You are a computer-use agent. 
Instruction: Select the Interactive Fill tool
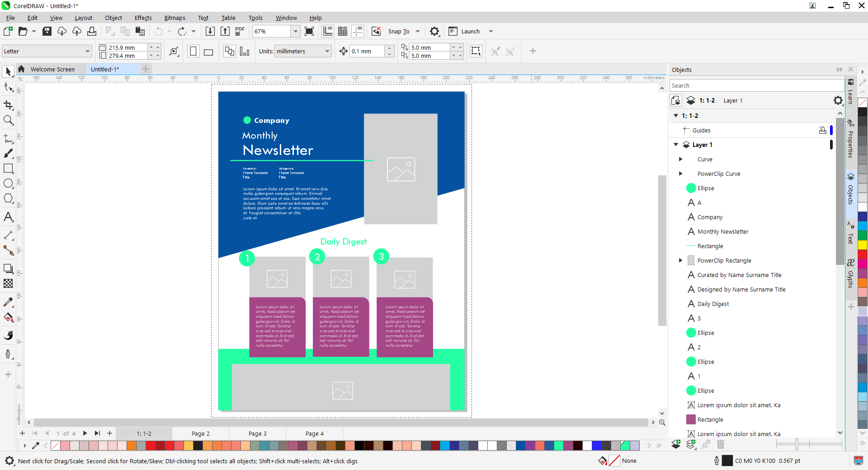pyautogui.click(x=8, y=317)
